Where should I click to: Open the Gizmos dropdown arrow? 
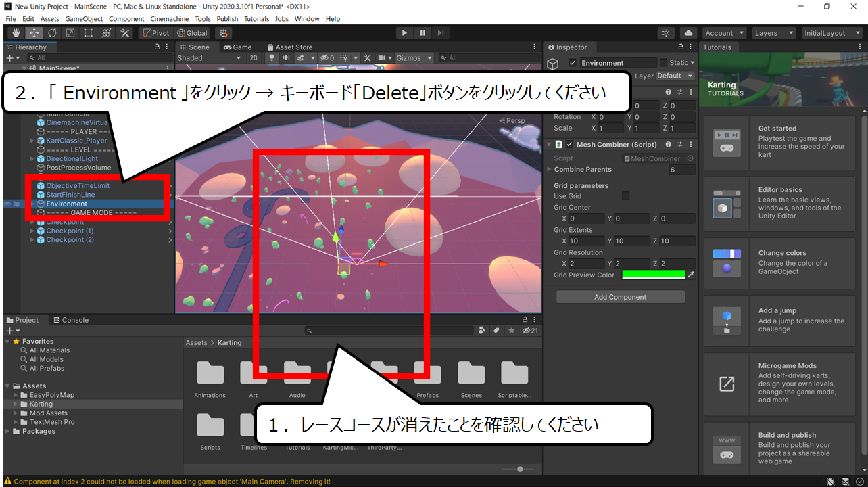click(429, 58)
